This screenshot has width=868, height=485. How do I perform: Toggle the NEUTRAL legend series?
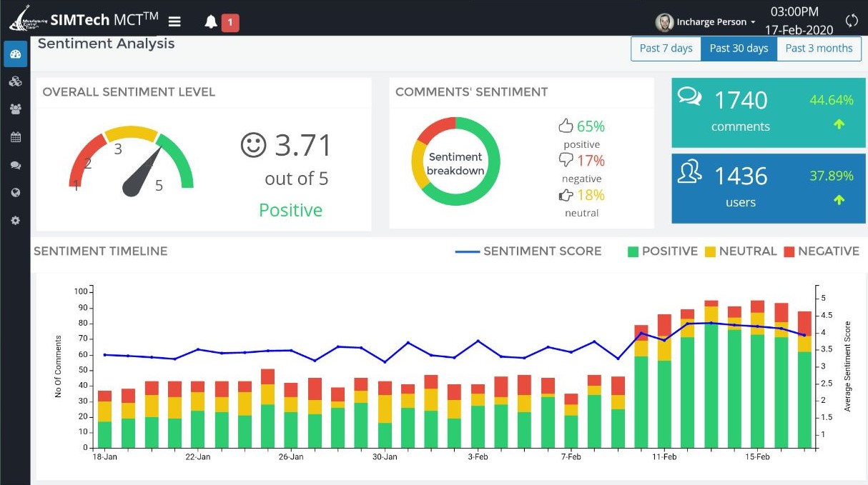740,251
